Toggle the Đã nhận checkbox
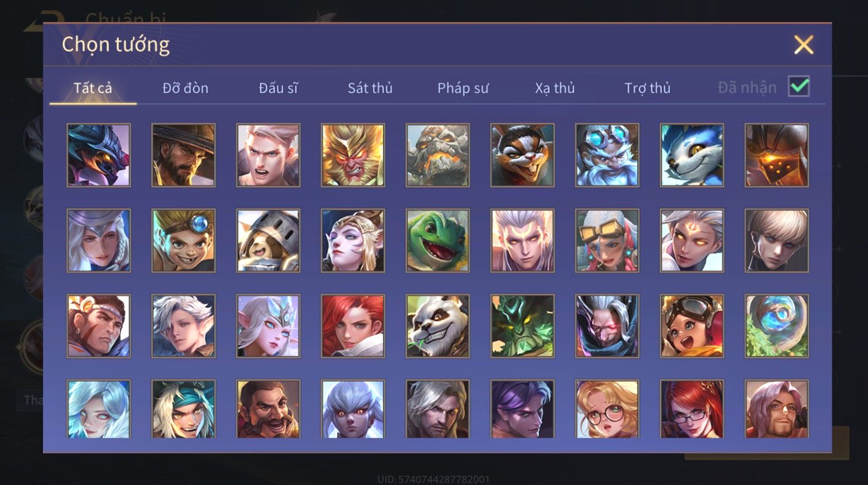The width and height of the screenshot is (868, 485). click(799, 87)
